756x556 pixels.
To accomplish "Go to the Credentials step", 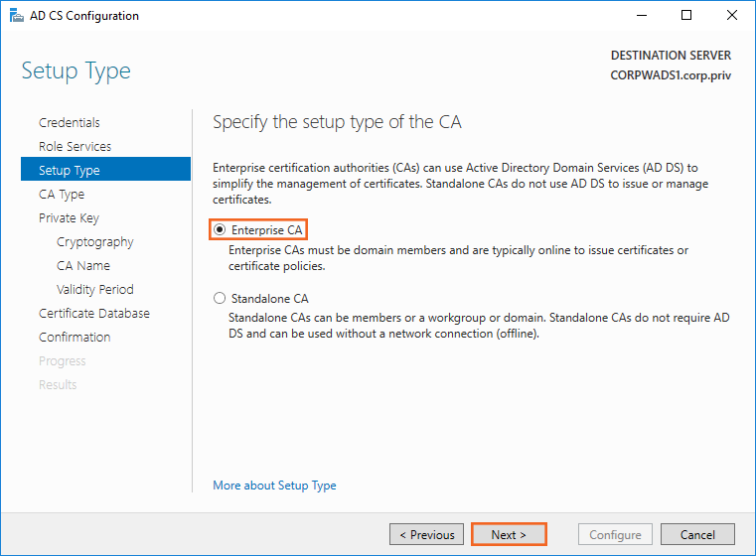I will (70, 123).
